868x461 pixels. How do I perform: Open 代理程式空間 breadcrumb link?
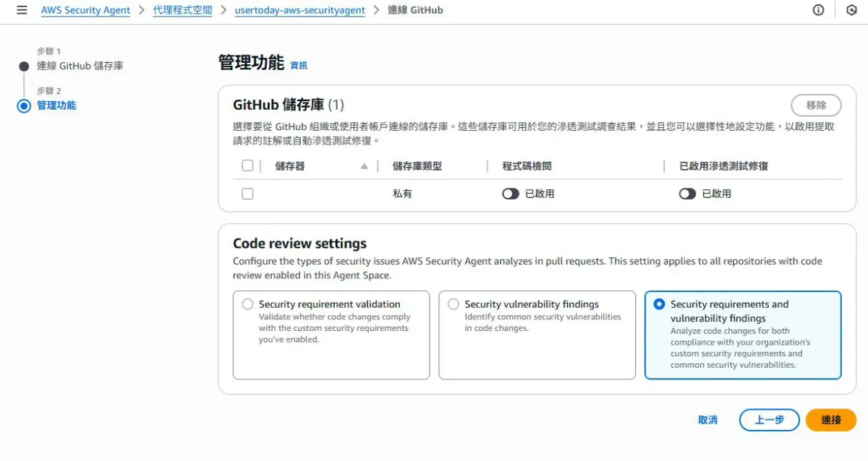(182, 10)
